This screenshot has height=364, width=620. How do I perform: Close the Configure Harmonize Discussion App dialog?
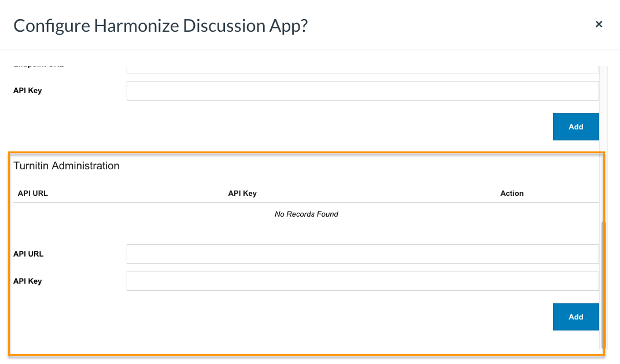599,24
